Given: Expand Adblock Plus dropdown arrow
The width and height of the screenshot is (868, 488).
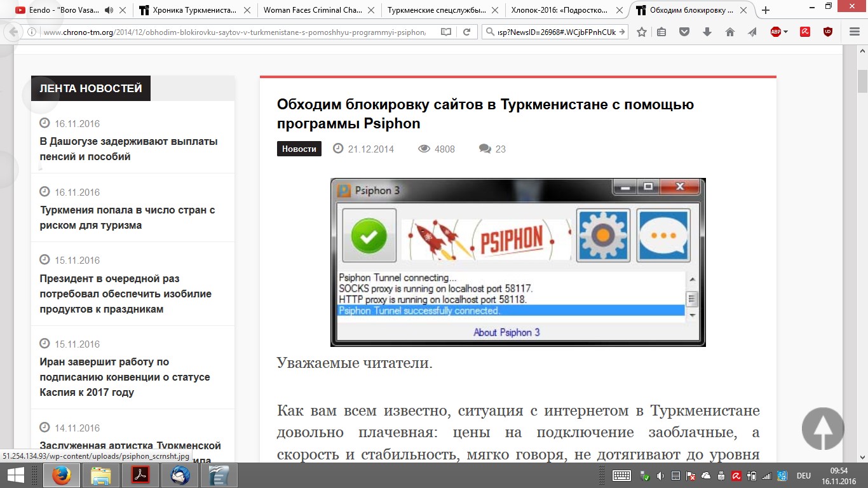Looking at the screenshot, I should point(785,32).
